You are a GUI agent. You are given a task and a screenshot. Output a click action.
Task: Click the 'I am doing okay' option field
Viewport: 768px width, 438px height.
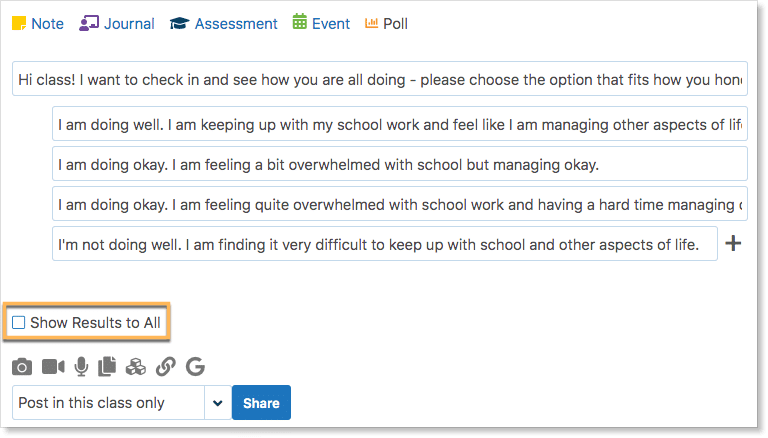click(x=399, y=164)
